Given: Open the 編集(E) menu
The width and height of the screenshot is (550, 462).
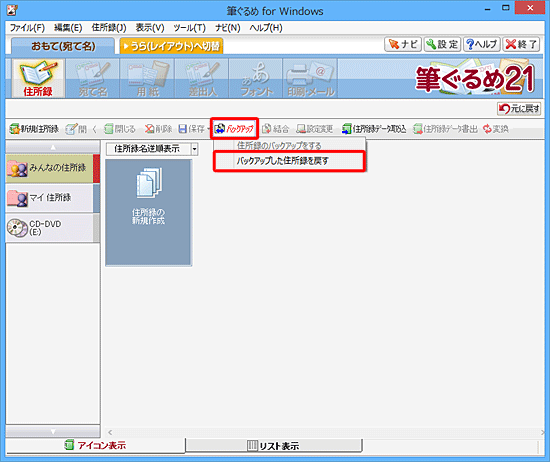Looking at the screenshot, I should coord(68,28).
